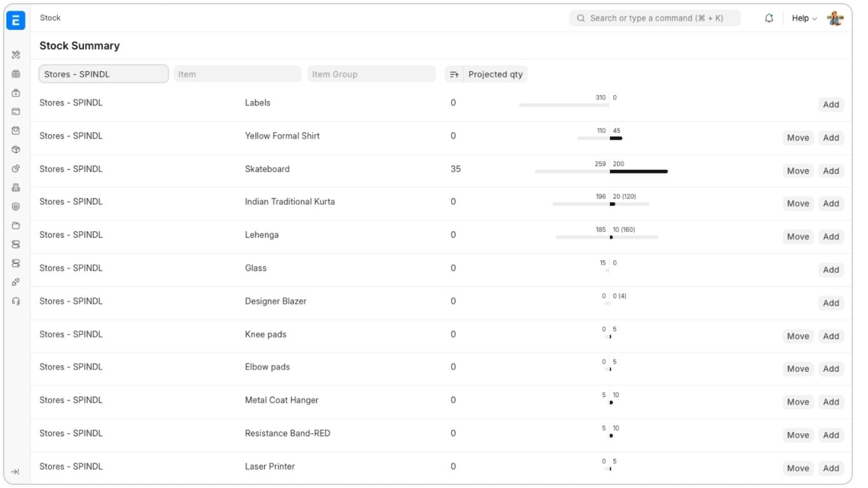
Task: Collapse the sidebar with the arrow at bottom
Action: click(x=15, y=471)
